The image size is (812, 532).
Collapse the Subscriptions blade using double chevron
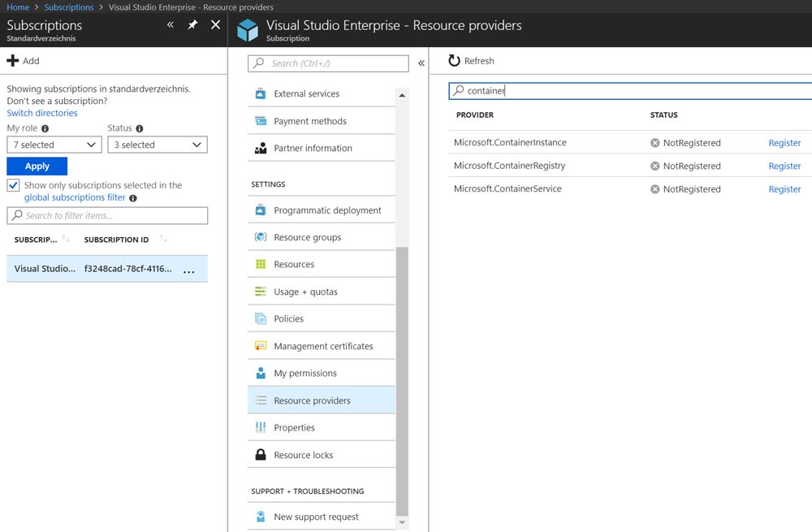click(x=171, y=25)
